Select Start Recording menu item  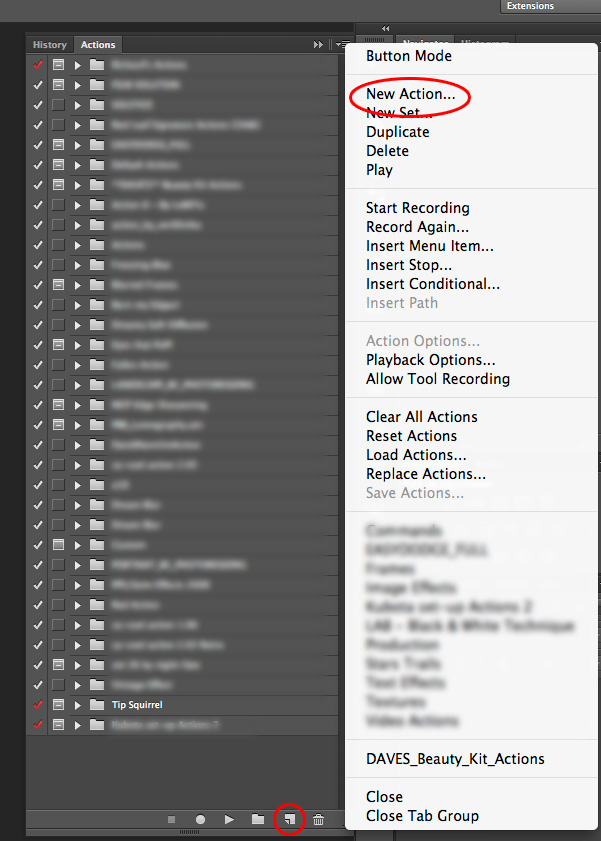418,208
